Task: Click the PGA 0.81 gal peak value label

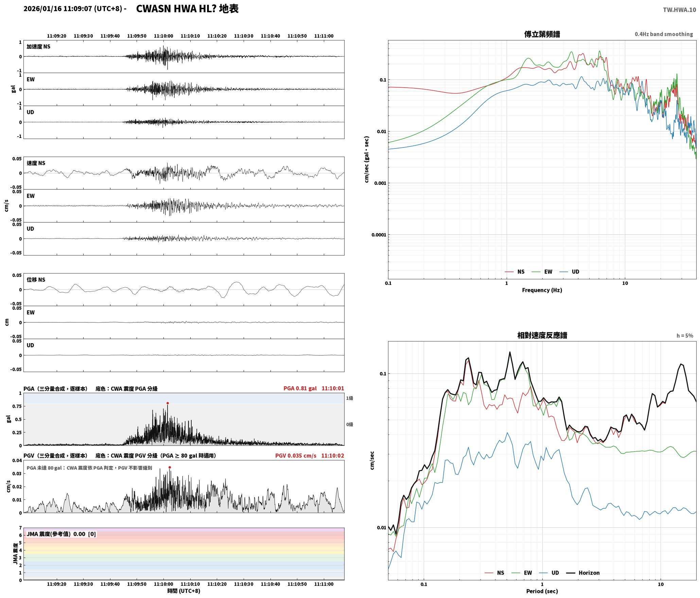Action: pyautogui.click(x=300, y=388)
